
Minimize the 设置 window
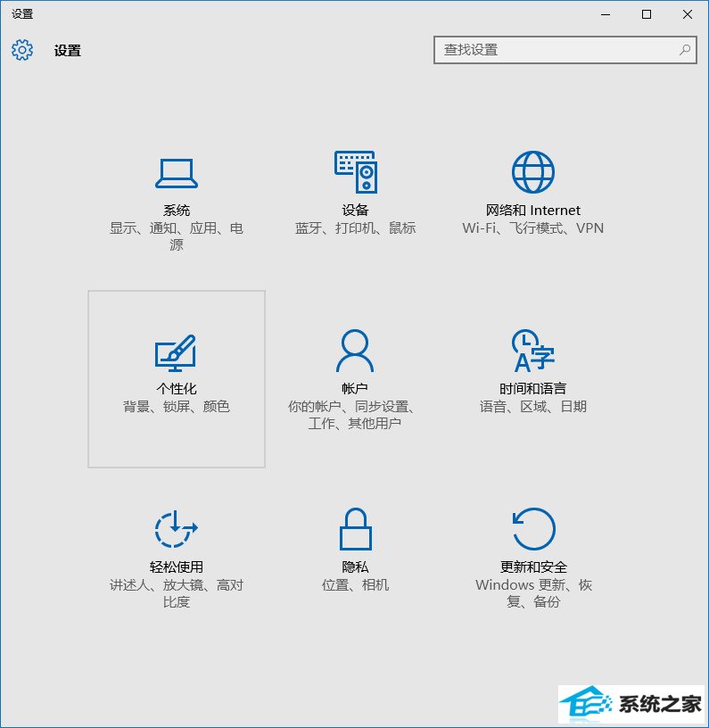606,14
